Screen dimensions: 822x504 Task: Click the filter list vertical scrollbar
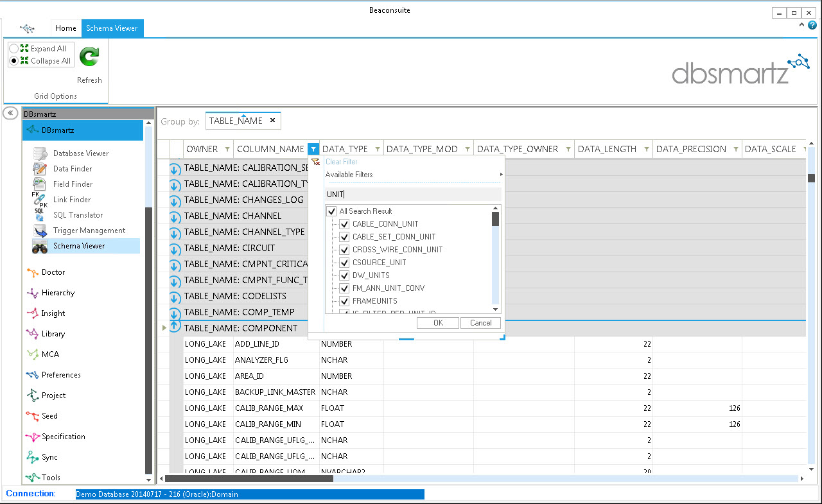point(495,259)
